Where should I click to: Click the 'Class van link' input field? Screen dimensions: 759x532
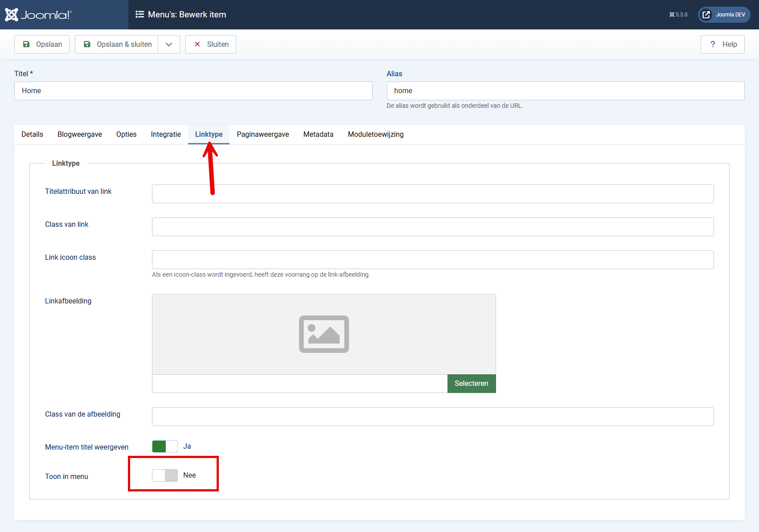[432, 227]
